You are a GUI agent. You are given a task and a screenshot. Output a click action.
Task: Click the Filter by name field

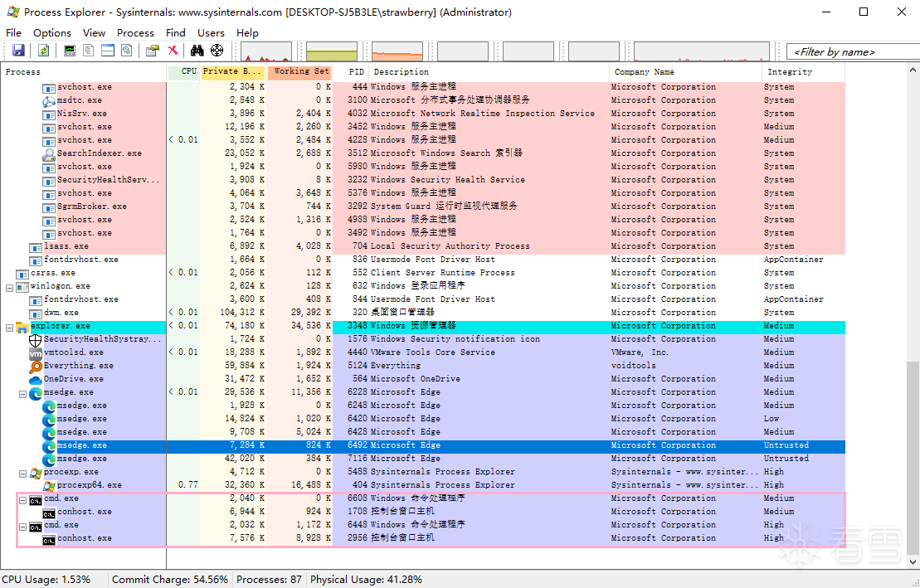853,51
